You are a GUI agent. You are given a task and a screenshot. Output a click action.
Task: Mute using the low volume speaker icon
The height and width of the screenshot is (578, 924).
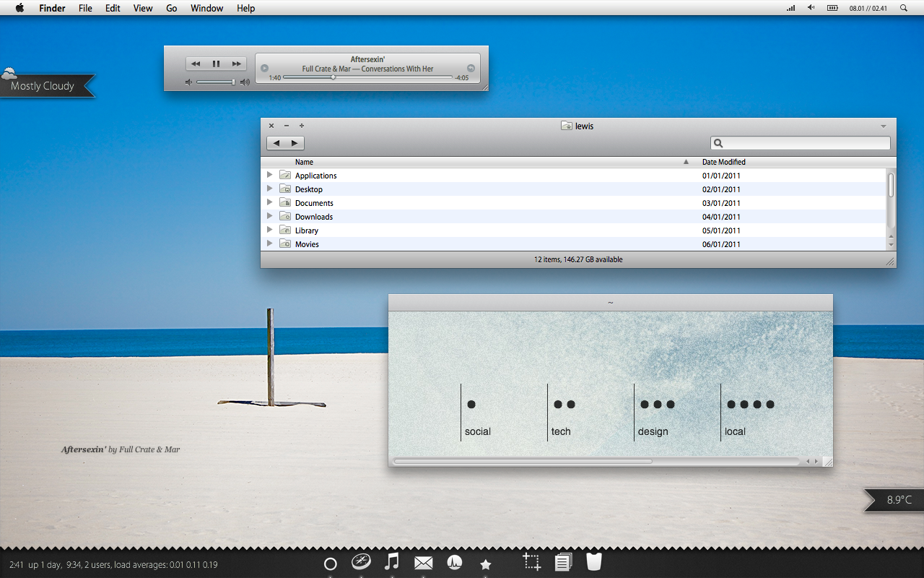188,82
